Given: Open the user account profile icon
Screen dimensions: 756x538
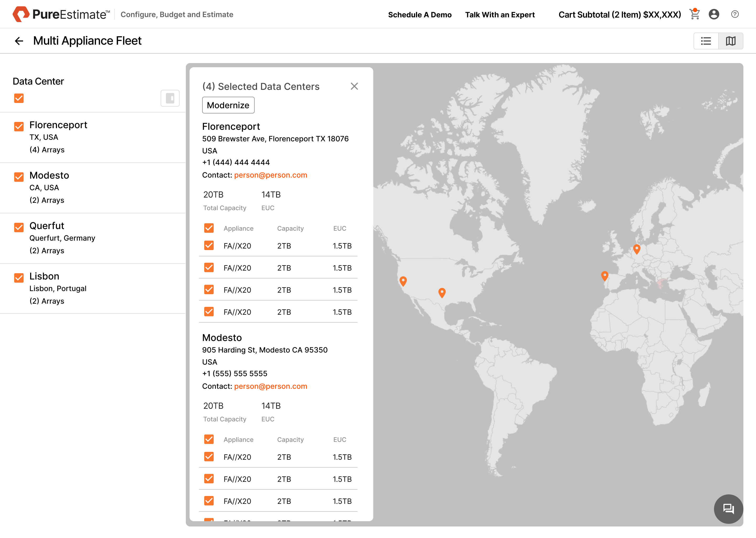Looking at the screenshot, I should click(x=714, y=14).
